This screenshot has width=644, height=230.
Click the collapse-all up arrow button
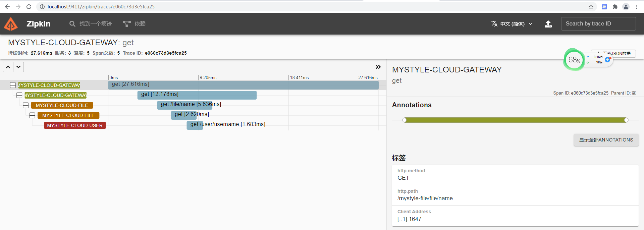[8, 67]
